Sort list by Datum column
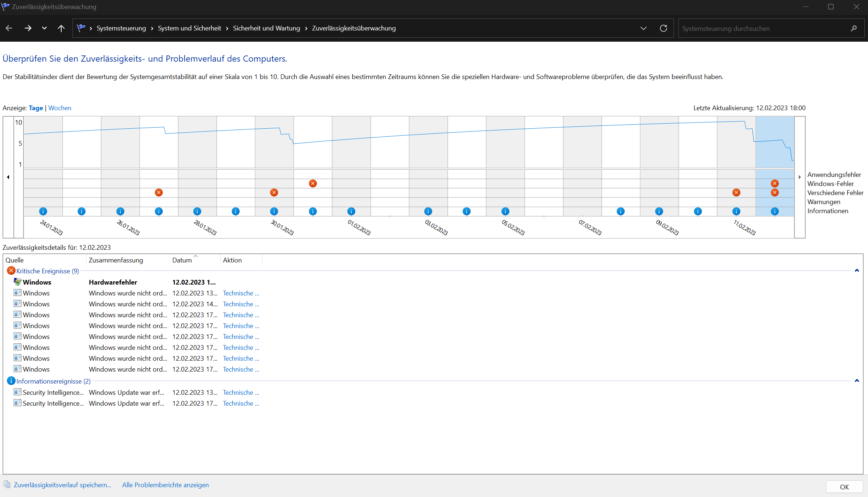This screenshot has width=868, height=497. tap(182, 260)
